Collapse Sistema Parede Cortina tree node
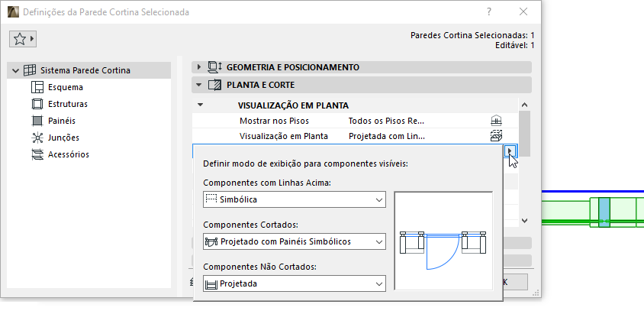 15,70
